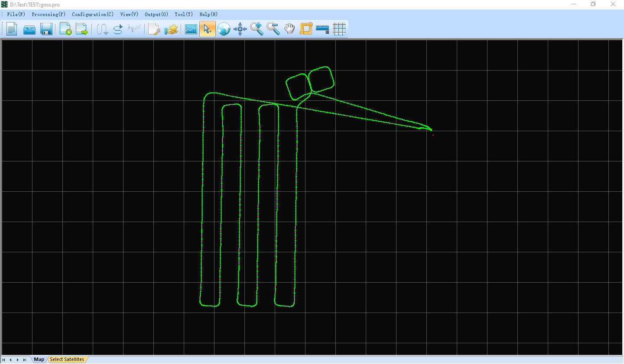The width and height of the screenshot is (624, 364).
Task: Select the zoom in magnifier tool
Action: (257, 29)
